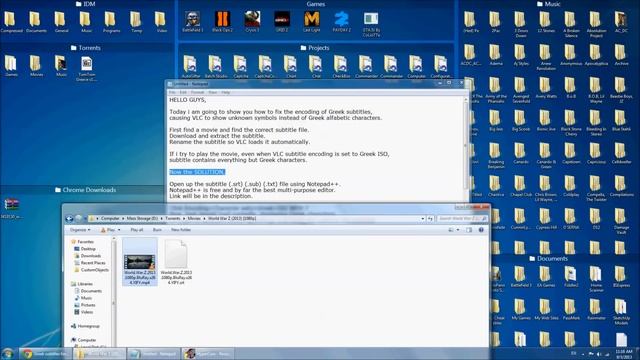Select the World War Z mp4 video file
The height and width of the screenshot is (360, 640).
(140, 262)
